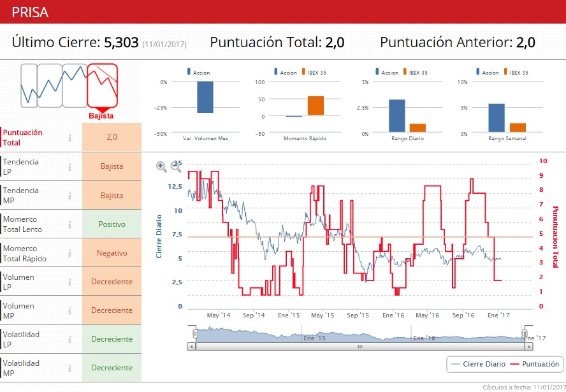The image size is (566, 392).
Task: Open info icon for Tendencia LP row
Action: 69,167
